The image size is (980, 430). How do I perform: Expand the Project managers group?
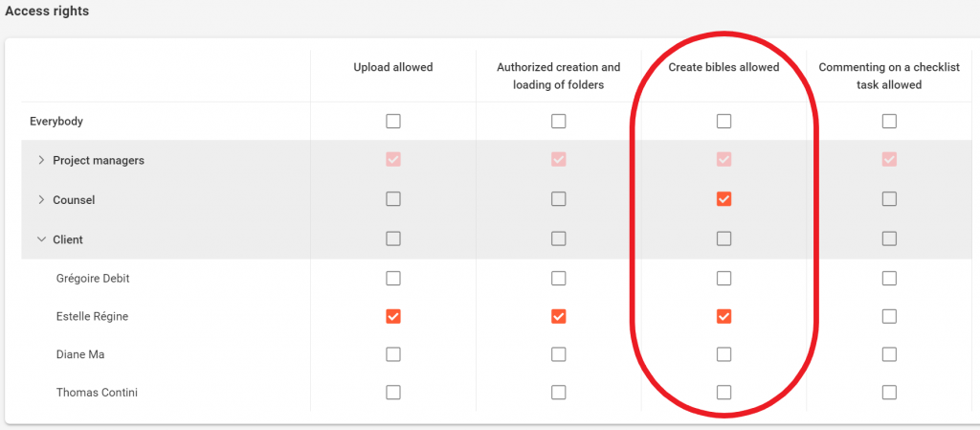[x=41, y=160]
